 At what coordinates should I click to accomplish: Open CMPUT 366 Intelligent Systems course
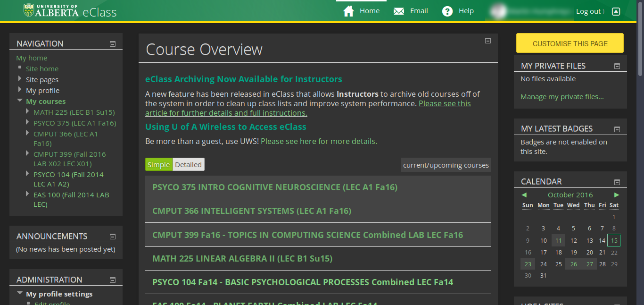(252, 211)
